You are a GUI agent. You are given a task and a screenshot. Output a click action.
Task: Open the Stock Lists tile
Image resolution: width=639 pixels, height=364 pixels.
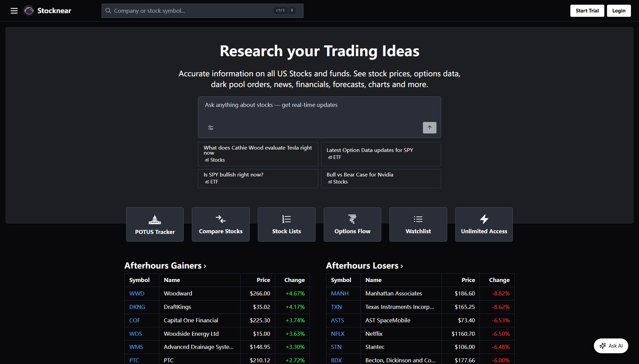click(x=286, y=225)
